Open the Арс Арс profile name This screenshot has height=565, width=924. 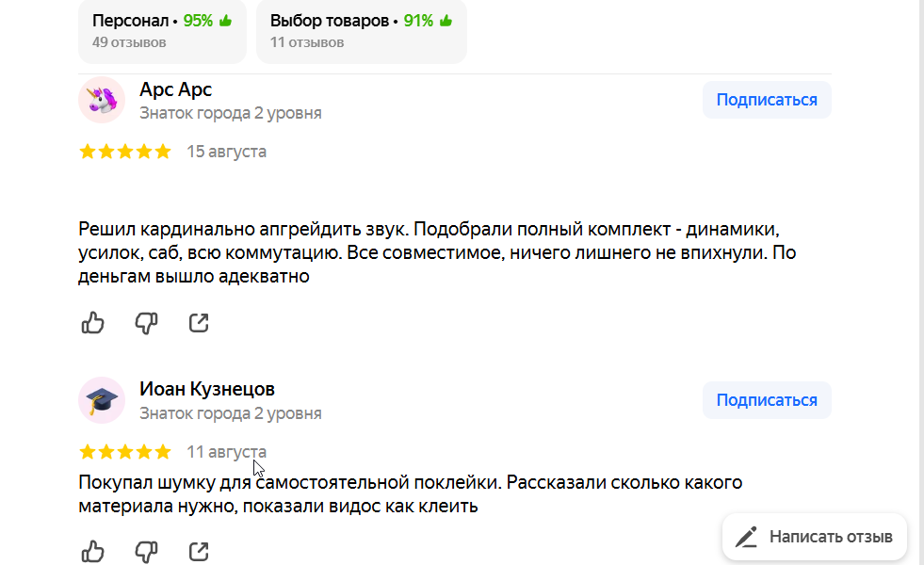tap(175, 89)
